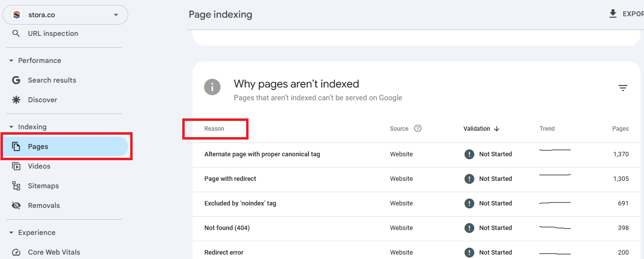The width and height of the screenshot is (644, 259).
Task: Select Pages in the sidebar
Action: [38, 146]
